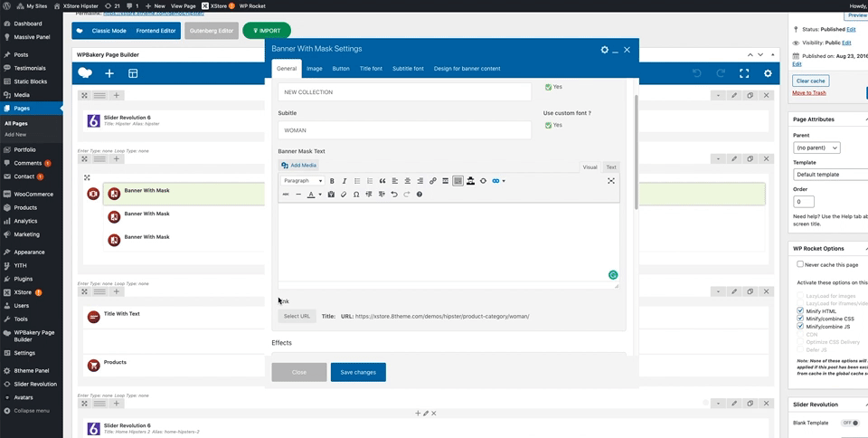Collapse Slider Revolution row toggle arrow
This screenshot has height=438, width=868.
[718, 95]
